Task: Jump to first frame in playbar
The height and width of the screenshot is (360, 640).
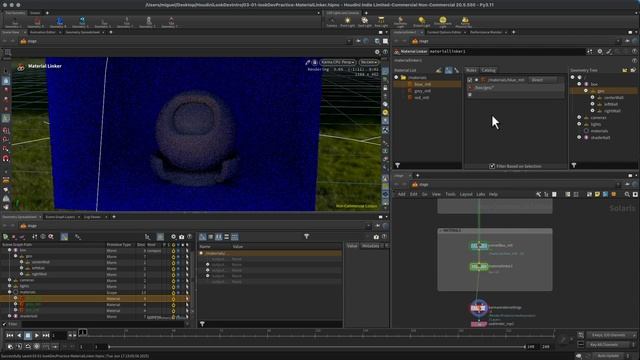Action: (x=9, y=335)
